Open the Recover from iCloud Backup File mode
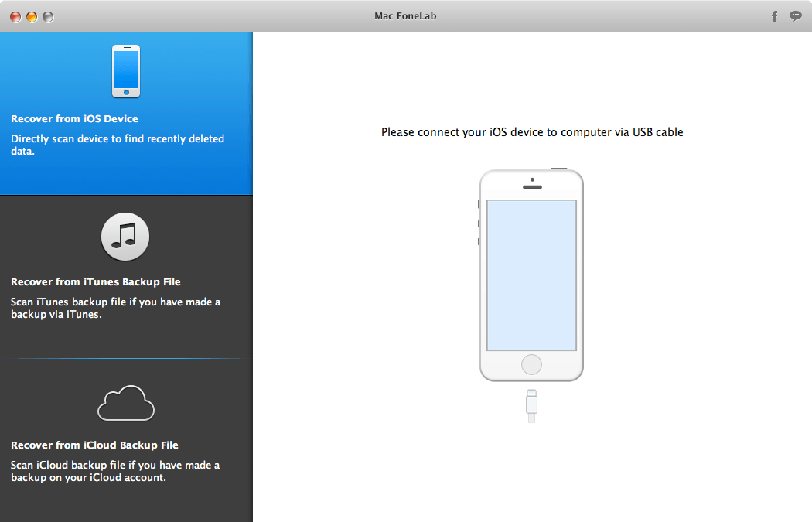 (94, 445)
